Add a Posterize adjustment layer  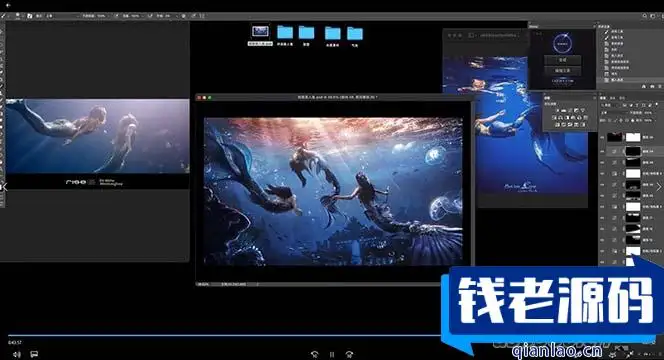563,125
